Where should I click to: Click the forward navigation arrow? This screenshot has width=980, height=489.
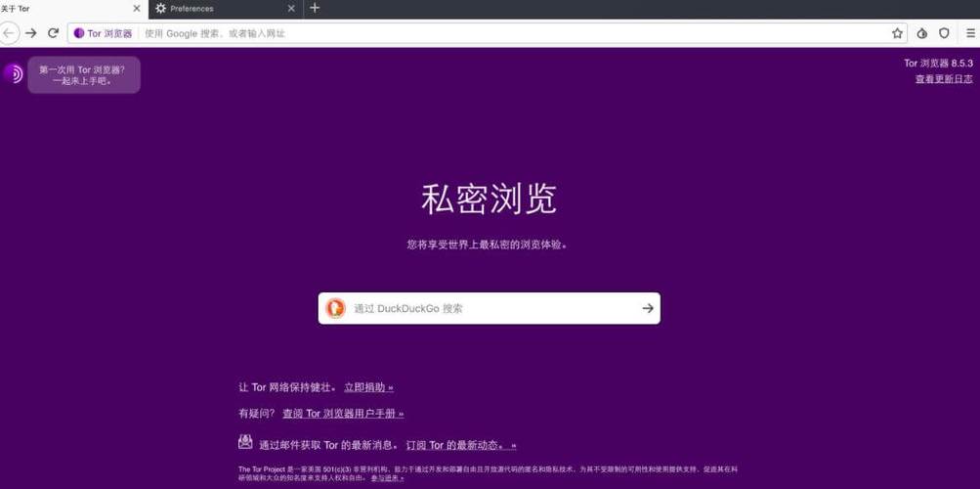click(x=30, y=33)
